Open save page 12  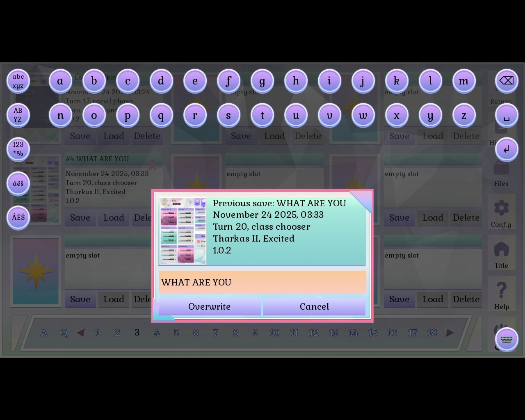(314, 333)
